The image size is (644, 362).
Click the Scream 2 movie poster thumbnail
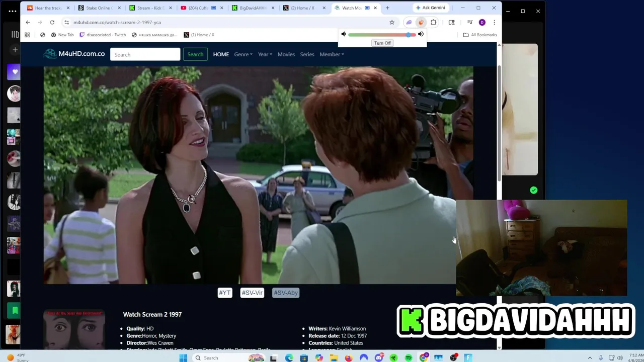tap(74, 330)
